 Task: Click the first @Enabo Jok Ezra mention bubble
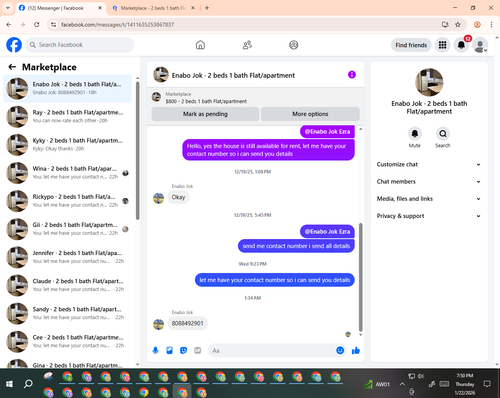point(327,131)
